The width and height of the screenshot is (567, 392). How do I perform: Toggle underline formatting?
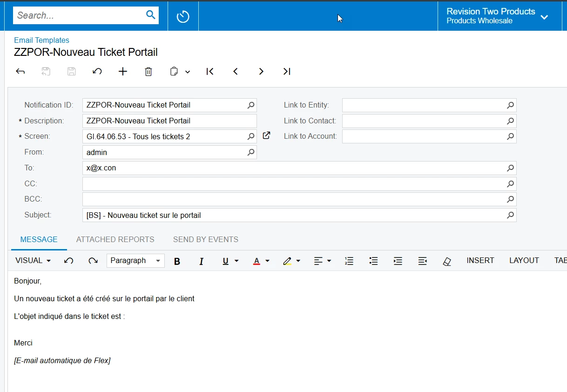point(225,261)
